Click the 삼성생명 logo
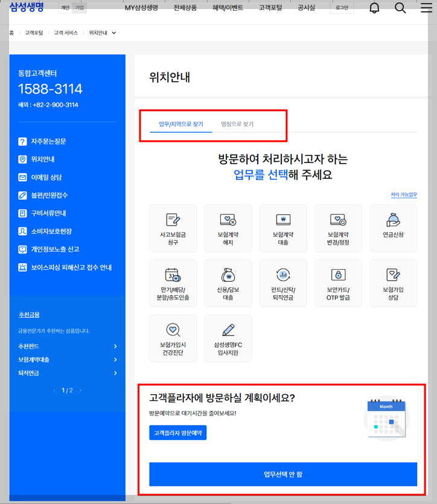 (x=27, y=7)
